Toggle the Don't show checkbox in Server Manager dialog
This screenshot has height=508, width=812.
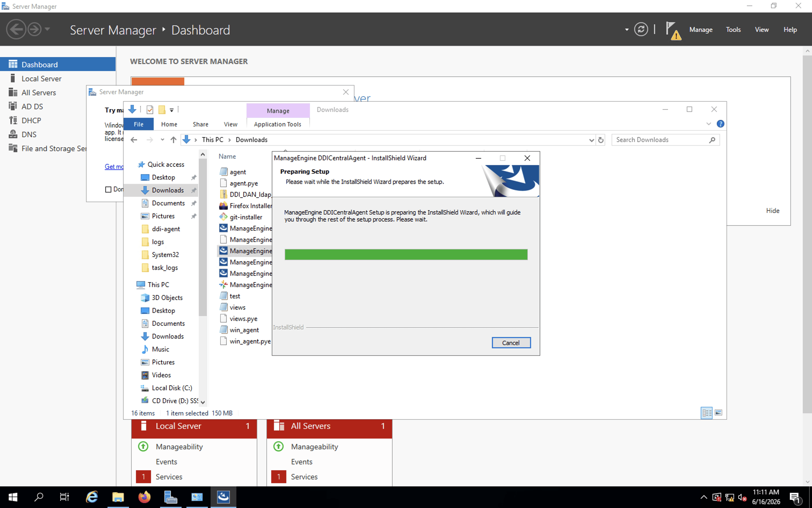coord(108,189)
